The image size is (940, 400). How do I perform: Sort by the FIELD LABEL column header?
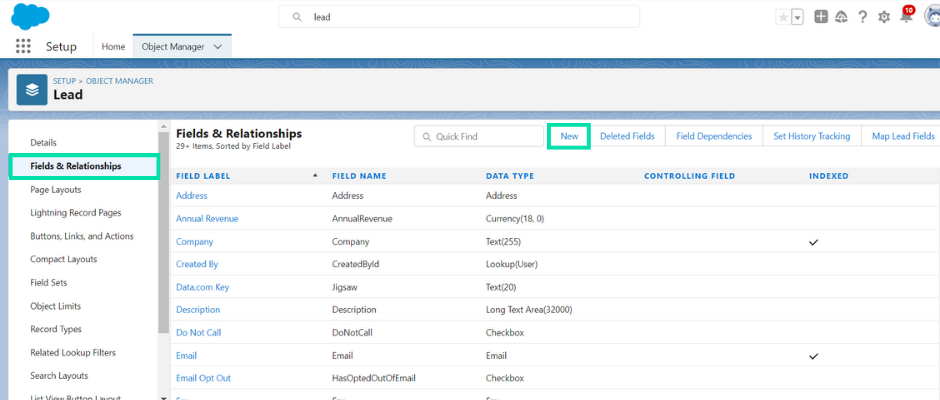(x=203, y=176)
